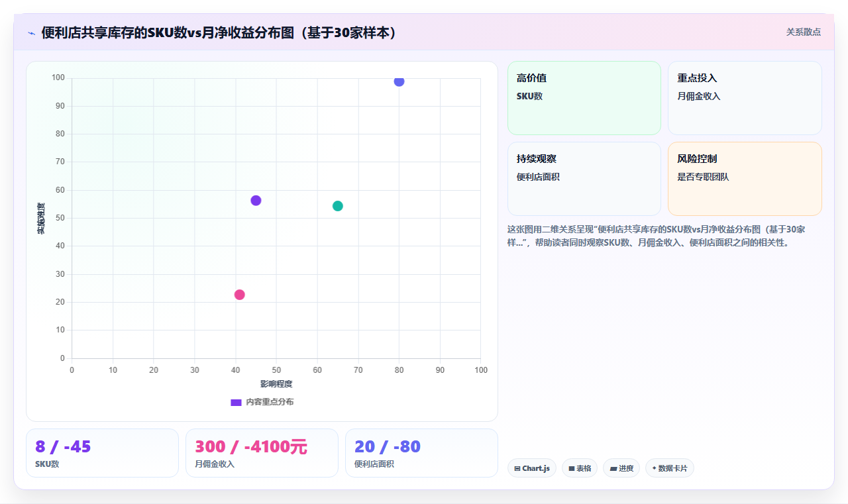Toggle the 内容重点分布 legend swatch
The width and height of the screenshot is (848, 504).
[236, 402]
